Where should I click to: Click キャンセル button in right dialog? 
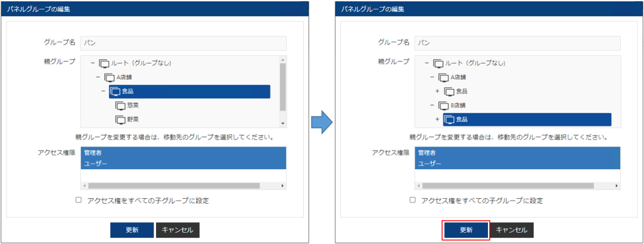(512, 230)
